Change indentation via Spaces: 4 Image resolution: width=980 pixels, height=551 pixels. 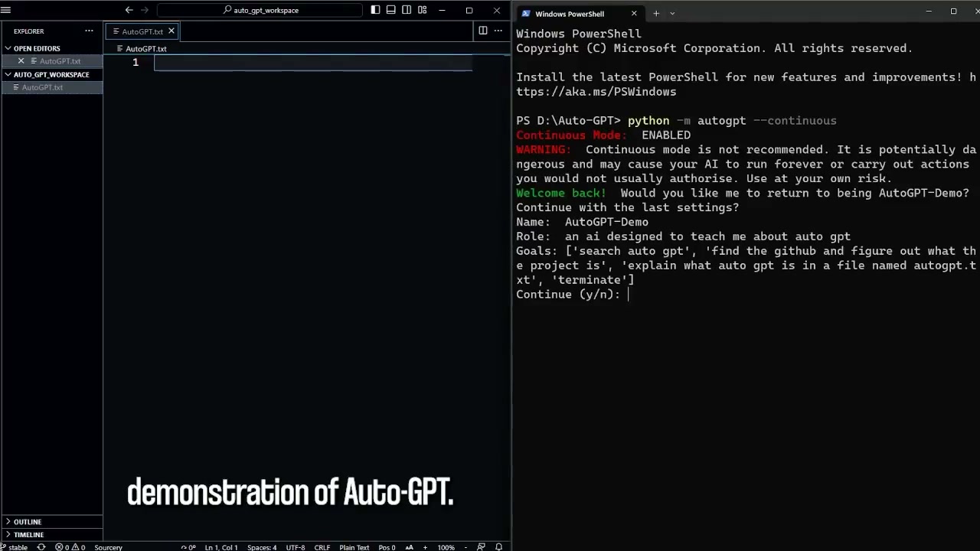(262, 547)
